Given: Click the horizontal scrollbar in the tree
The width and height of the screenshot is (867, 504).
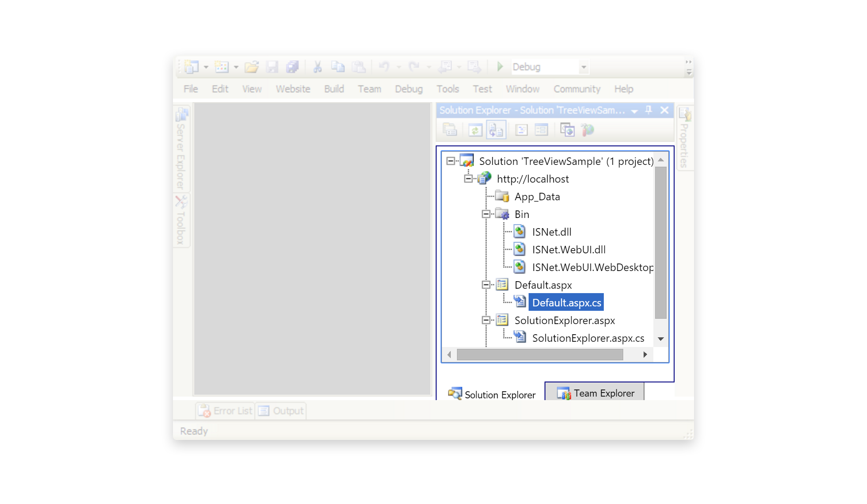Looking at the screenshot, I should coord(540,355).
